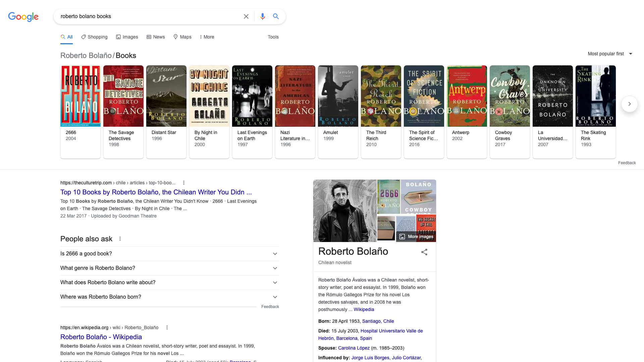Open Most popular first sort dropdown

610,54
